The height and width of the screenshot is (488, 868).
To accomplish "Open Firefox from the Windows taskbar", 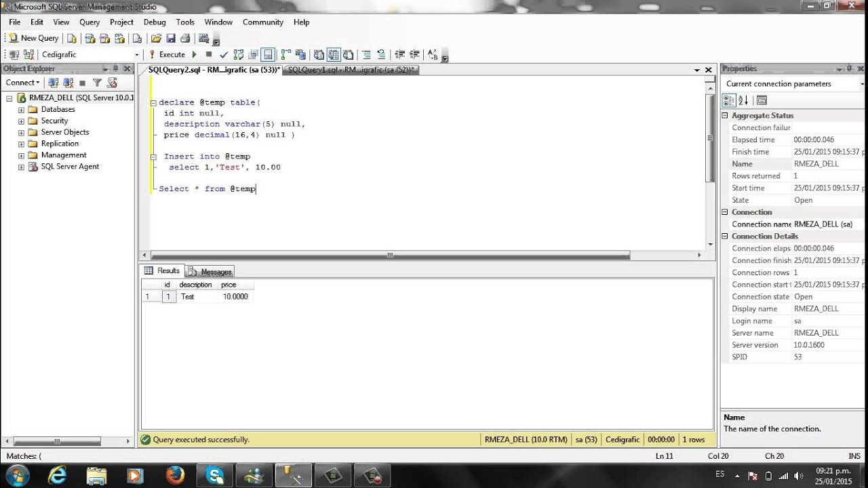I will tap(175, 475).
